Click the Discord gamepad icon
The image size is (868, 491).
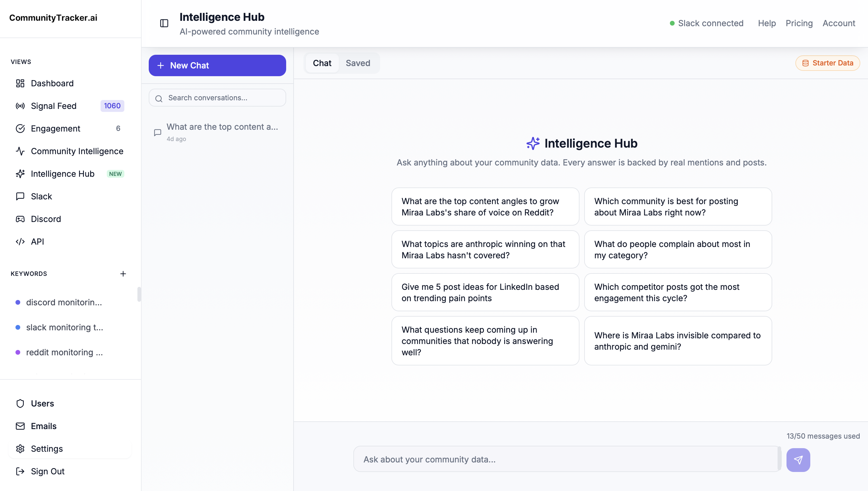point(20,219)
